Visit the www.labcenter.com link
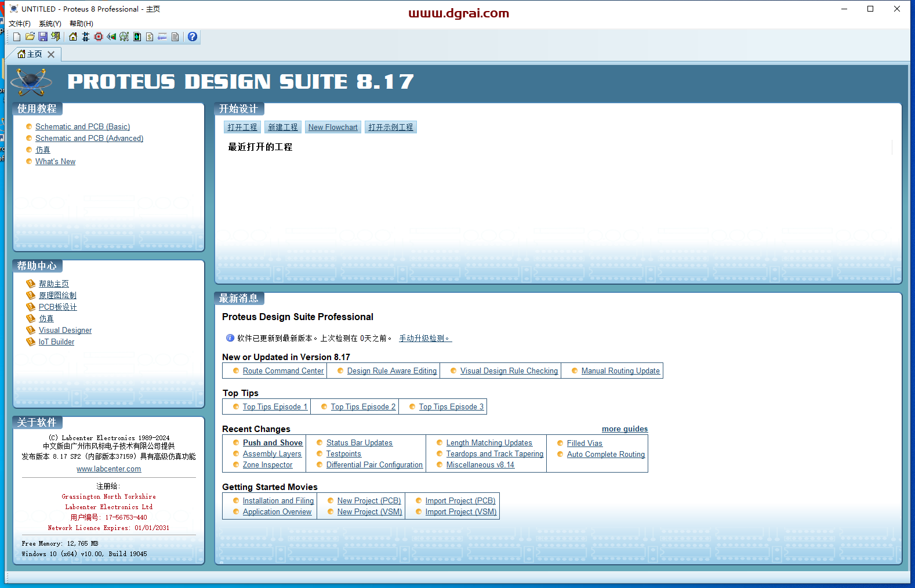The width and height of the screenshot is (915, 588). 109,469
